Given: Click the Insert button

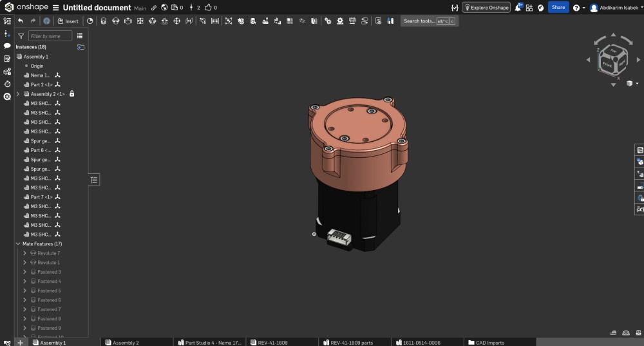Looking at the screenshot, I should [x=68, y=21].
